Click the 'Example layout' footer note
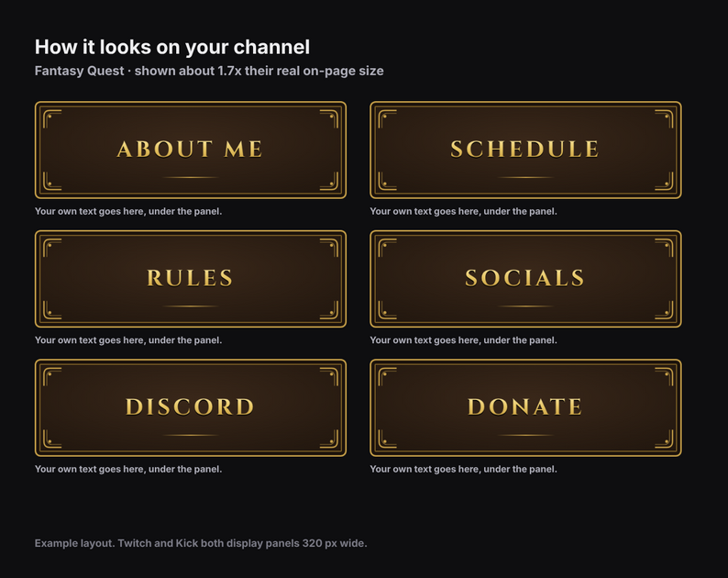Image resolution: width=728 pixels, height=578 pixels. pos(201,543)
